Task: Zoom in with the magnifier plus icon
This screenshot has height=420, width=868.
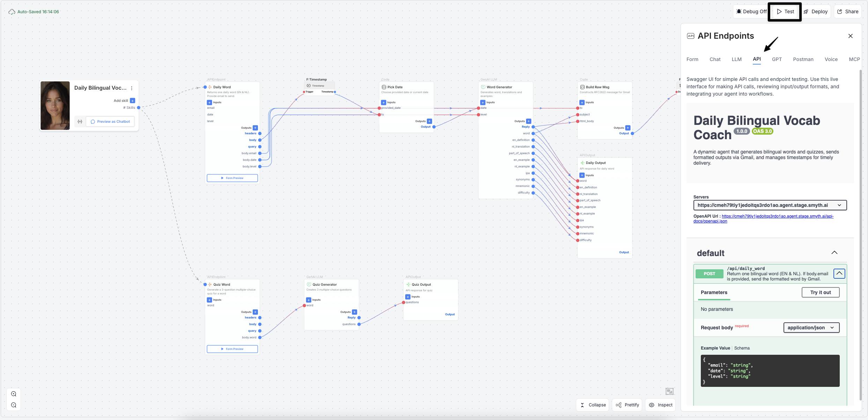Action: (13, 393)
